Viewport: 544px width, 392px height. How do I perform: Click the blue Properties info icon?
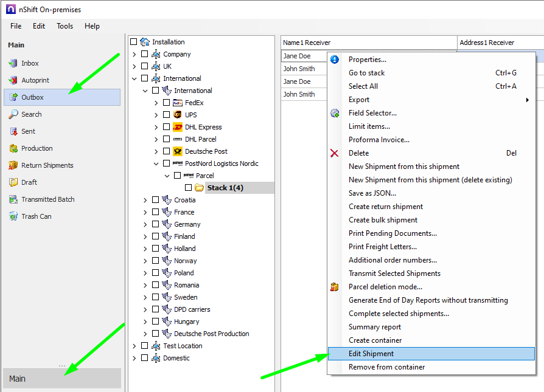click(335, 60)
